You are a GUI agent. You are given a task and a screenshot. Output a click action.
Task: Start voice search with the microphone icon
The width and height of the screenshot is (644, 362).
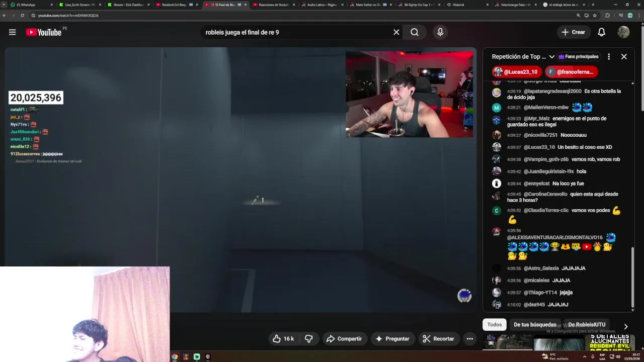point(440,32)
